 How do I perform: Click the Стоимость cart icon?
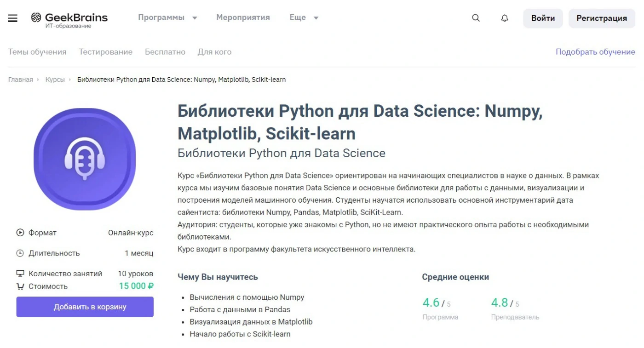(20, 286)
